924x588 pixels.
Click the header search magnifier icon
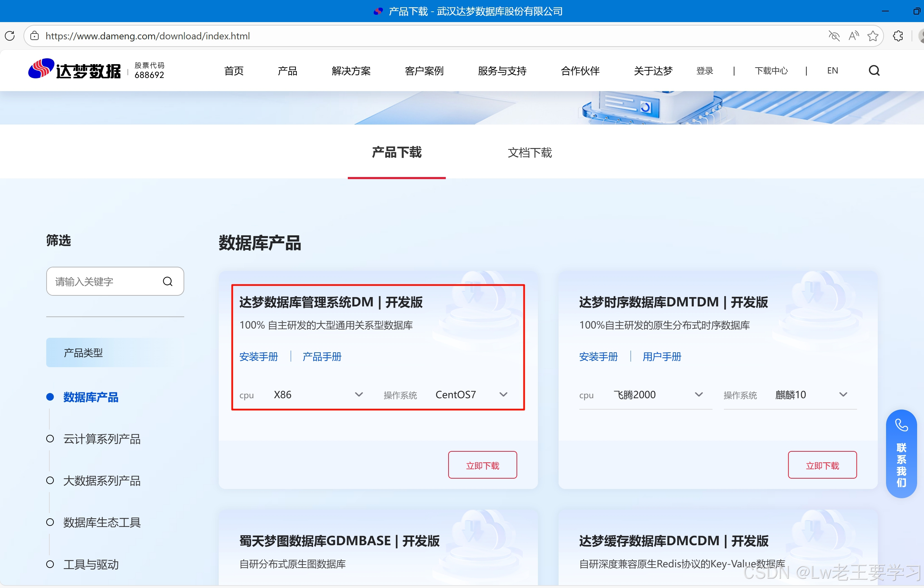pyautogui.click(x=874, y=71)
